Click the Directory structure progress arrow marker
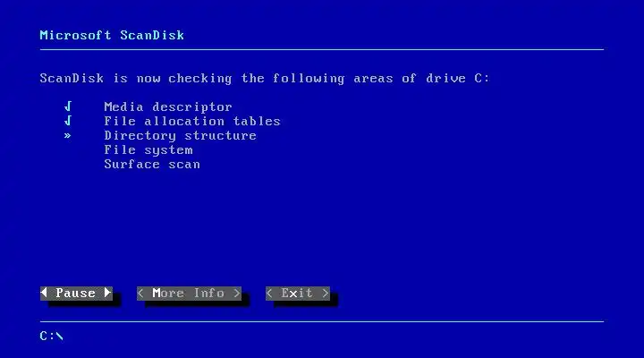 (x=67, y=136)
